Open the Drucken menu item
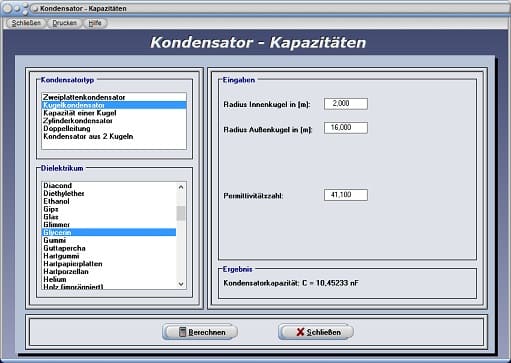Viewport: 511px width, 363px height. [64, 23]
